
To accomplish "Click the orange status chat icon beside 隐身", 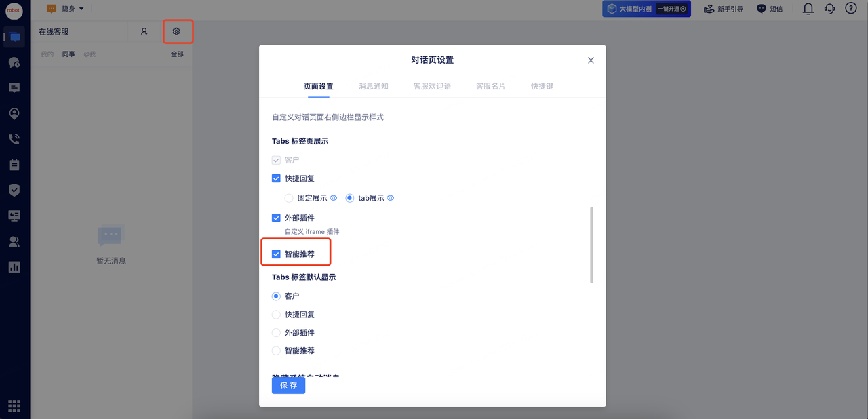I will 52,9.
